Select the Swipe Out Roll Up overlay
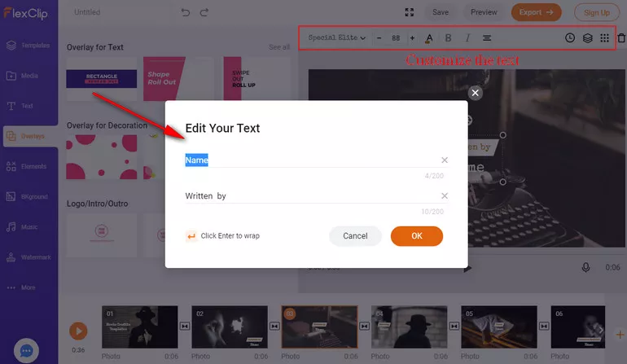The width and height of the screenshot is (627, 364). pos(256,79)
